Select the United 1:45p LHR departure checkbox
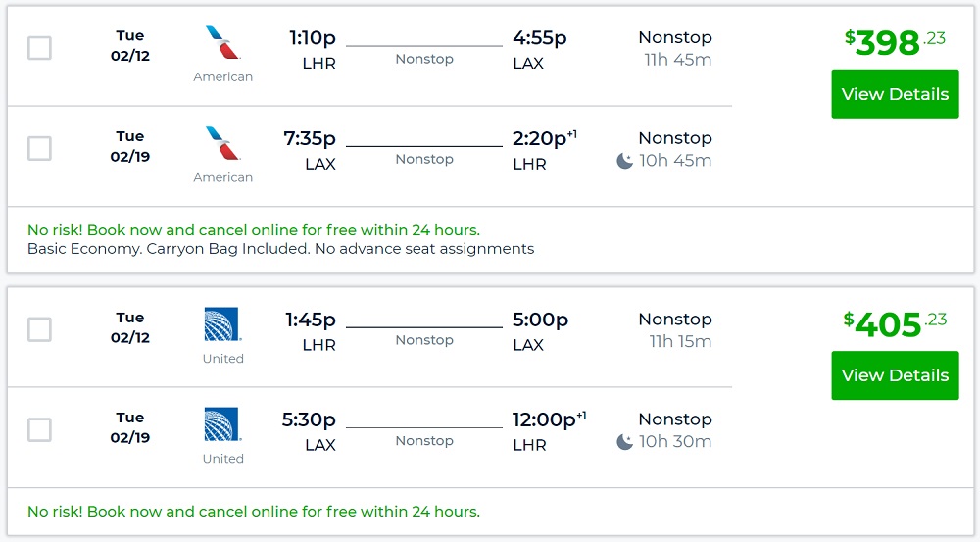980x542 pixels. coord(39,329)
